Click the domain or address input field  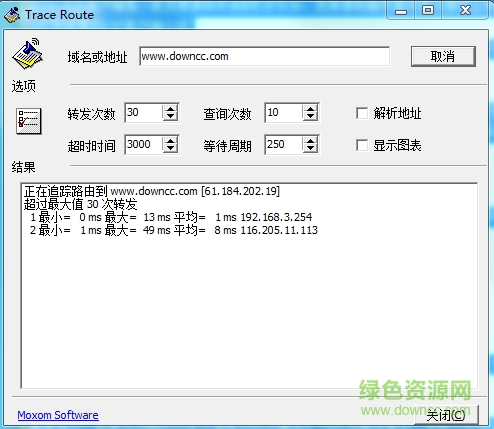tap(265, 56)
